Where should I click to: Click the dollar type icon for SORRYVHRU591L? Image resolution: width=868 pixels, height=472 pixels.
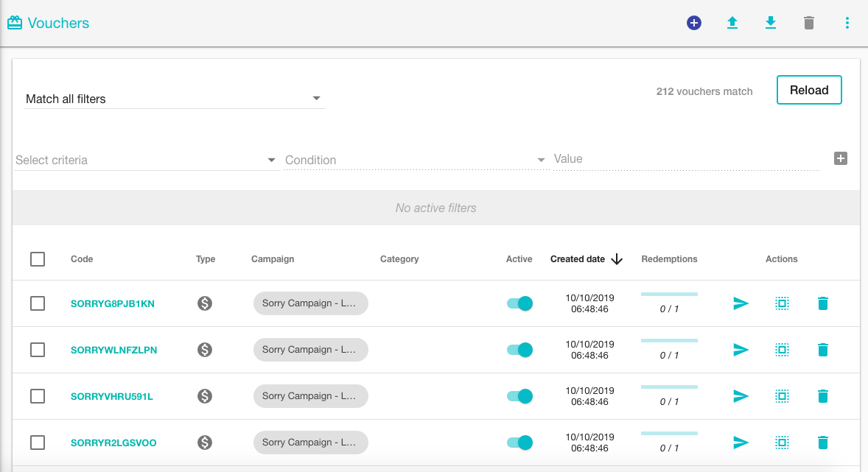coord(205,396)
